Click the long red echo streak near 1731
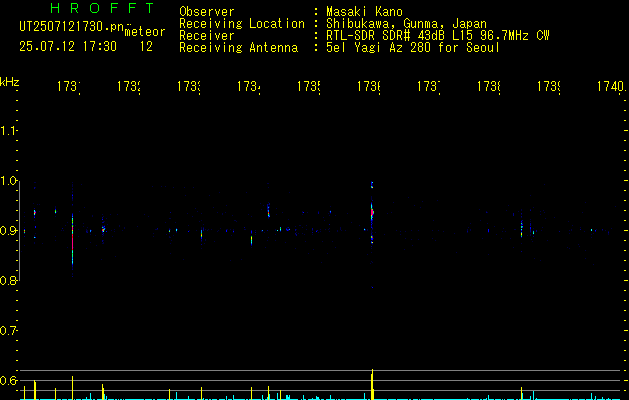Viewport: 629px width, 400px height. (x=73, y=239)
